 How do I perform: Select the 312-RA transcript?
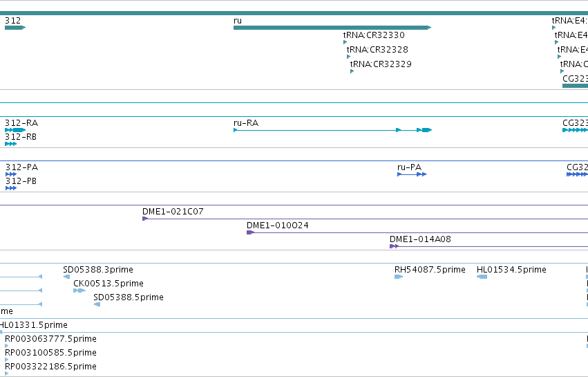click(15, 130)
